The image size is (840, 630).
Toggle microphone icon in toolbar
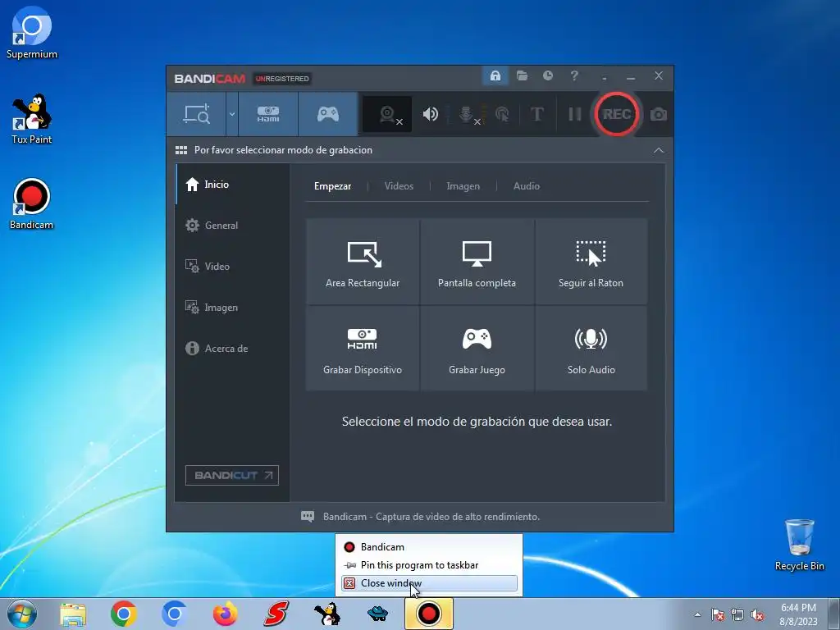pos(467,114)
